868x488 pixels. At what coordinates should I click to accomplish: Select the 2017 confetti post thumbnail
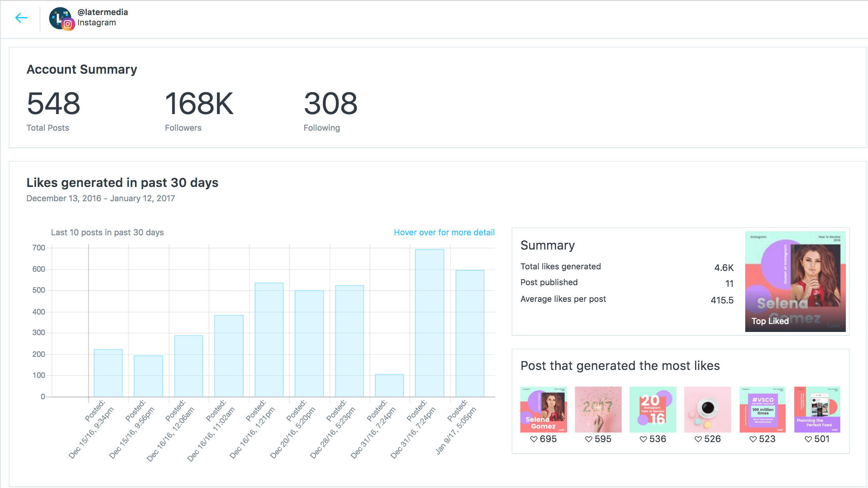point(598,409)
